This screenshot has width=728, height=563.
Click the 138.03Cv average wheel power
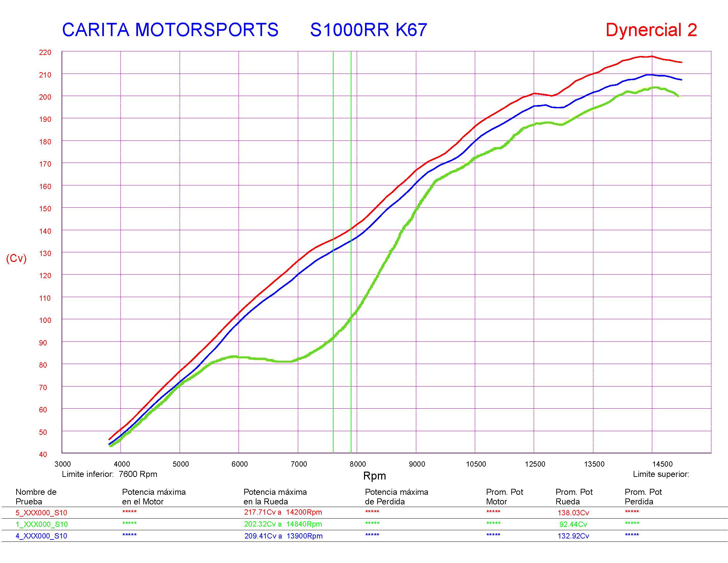point(573,513)
